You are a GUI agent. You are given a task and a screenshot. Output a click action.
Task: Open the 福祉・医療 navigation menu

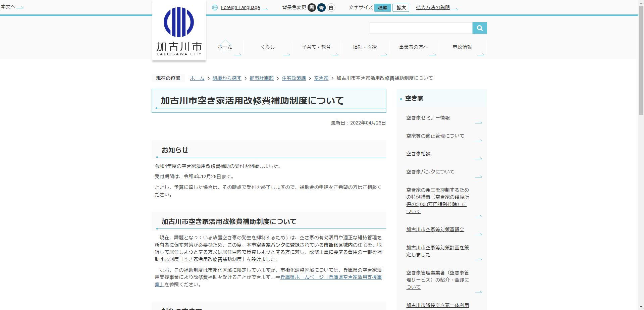pos(365,47)
